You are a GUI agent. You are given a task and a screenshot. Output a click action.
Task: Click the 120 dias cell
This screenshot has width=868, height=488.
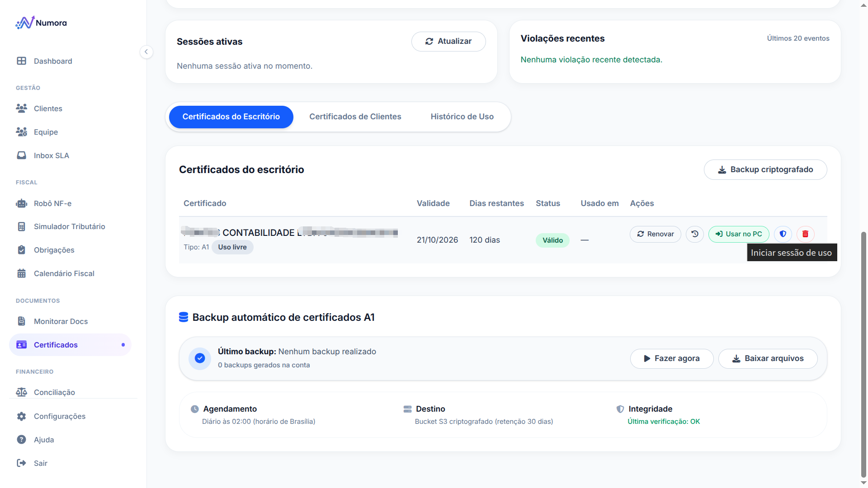click(485, 240)
